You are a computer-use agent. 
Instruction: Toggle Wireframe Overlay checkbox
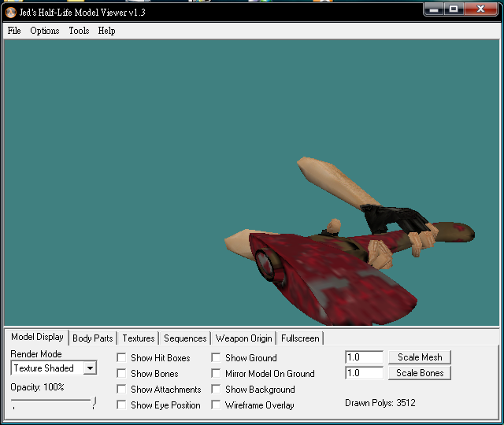click(216, 405)
